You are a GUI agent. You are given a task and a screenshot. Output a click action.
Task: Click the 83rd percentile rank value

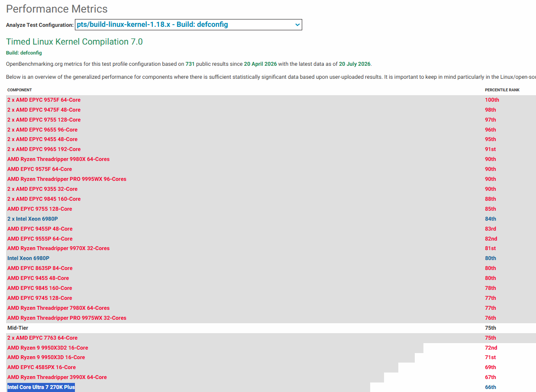pyautogui.click(x=491, y=229)
